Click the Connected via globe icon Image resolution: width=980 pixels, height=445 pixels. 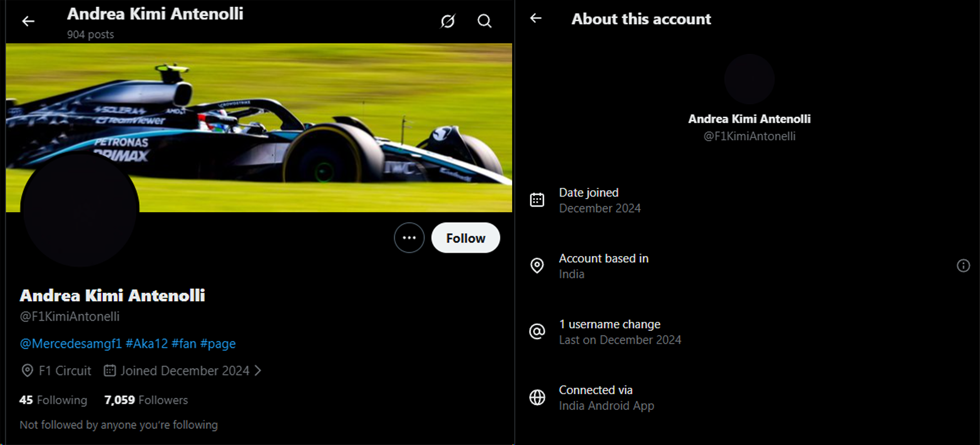(x=537, y=397)
